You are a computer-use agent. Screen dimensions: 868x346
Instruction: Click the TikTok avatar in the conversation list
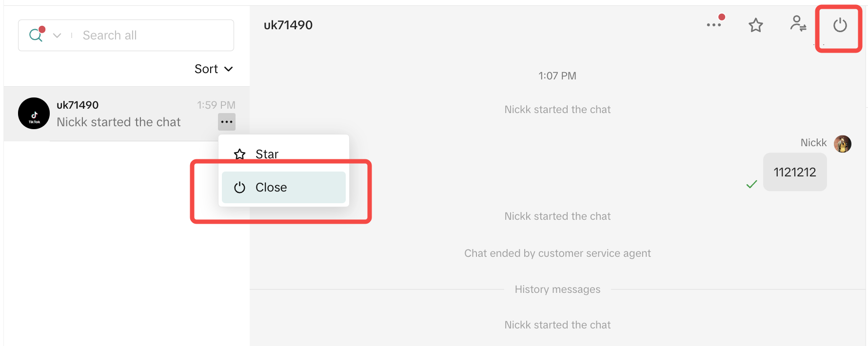pos(34,114)
